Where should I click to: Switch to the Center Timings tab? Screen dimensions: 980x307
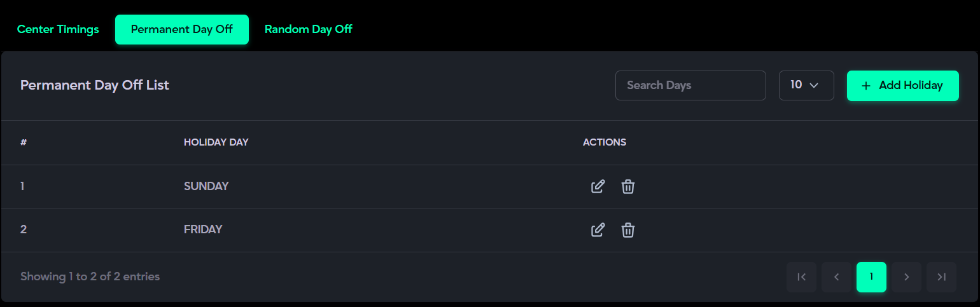click(58, 29)
